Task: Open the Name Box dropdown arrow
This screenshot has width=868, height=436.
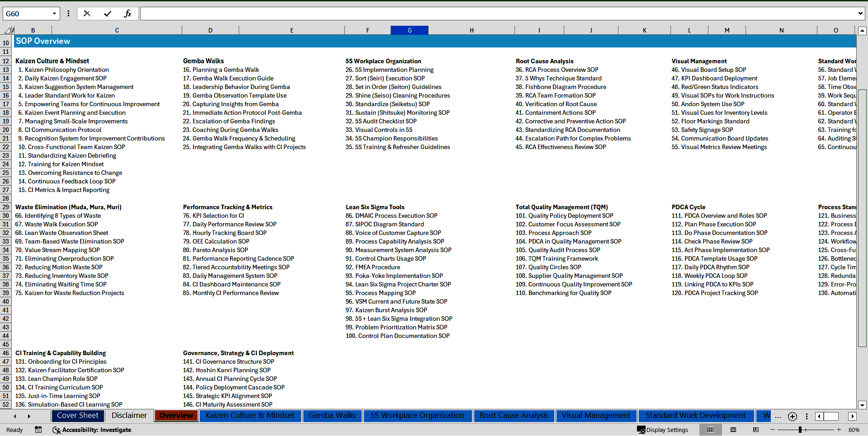Action: [54, 14]
